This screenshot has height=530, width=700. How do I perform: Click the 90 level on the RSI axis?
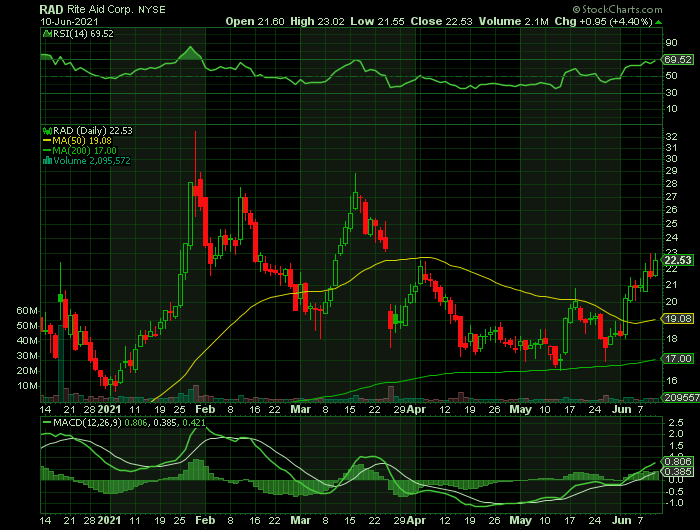pyautogui.click(x=671, y=43)
